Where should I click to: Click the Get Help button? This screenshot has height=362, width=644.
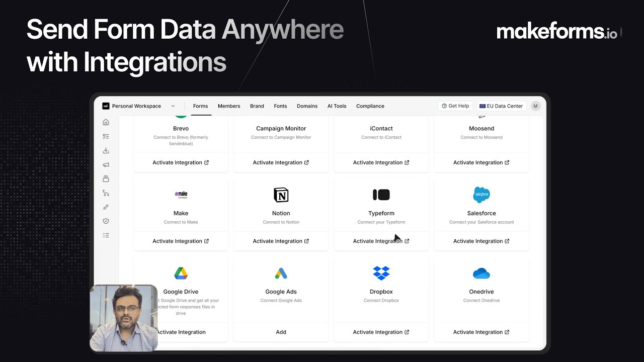[455, 106]
